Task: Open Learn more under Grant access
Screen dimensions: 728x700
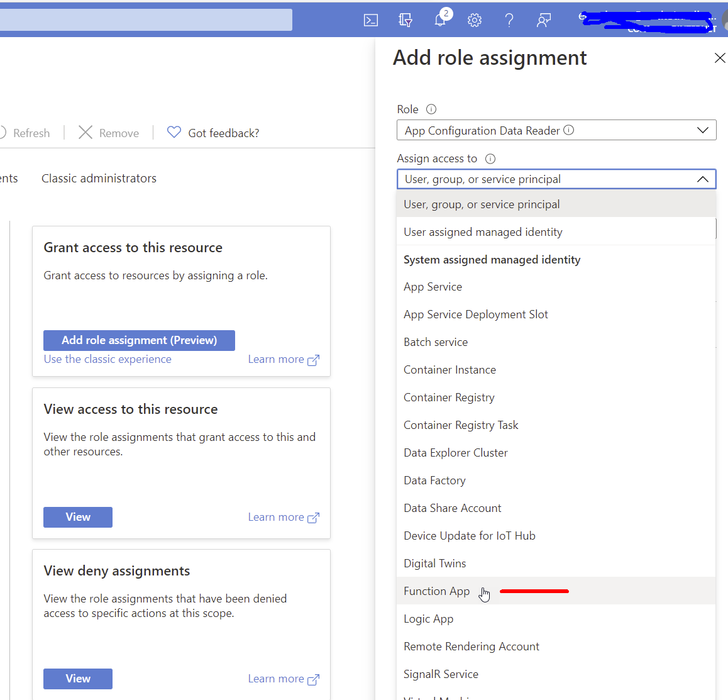Action: [284, 360]
